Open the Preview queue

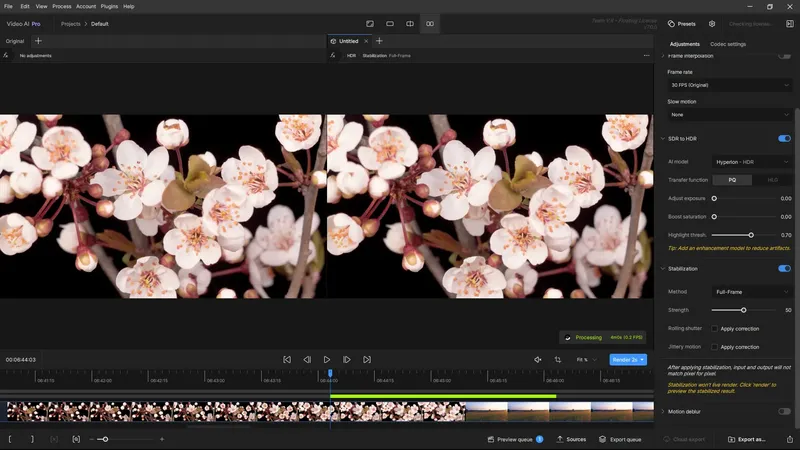515,439
